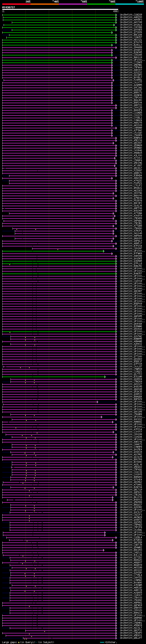Image resolution: width=146 pixels, height=644 pixels.
Task: Select the UniRef100_Q10105 label
Action: 131,457
